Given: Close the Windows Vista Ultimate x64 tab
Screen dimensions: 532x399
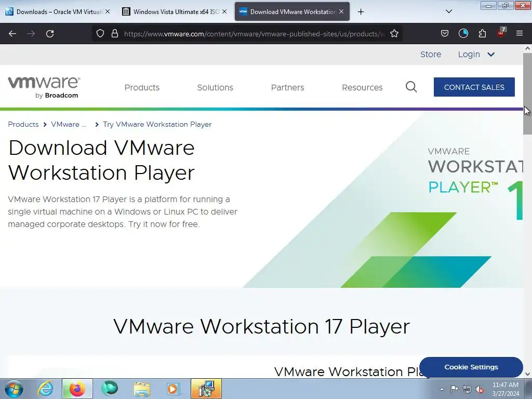Looking at the screenshot, I should (x=224, y=11).
